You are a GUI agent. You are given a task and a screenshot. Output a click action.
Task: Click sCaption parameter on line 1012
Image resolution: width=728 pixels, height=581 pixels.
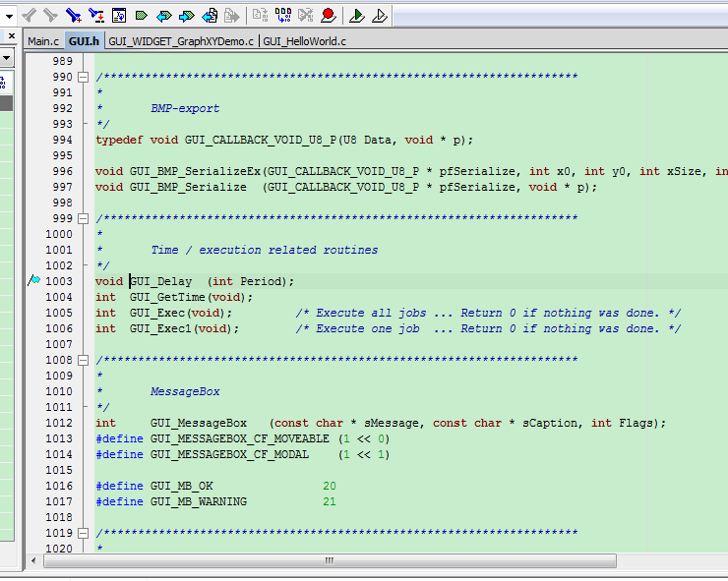pos(550,424)
